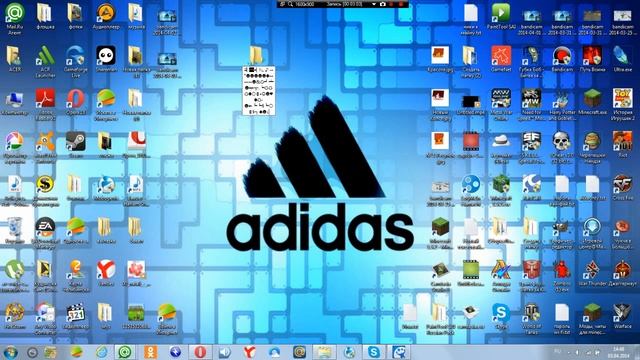The width and height of the screenshot is (640, 360).
Task: Open the Untitled.mp4 video file
Action: click(471, 104)
